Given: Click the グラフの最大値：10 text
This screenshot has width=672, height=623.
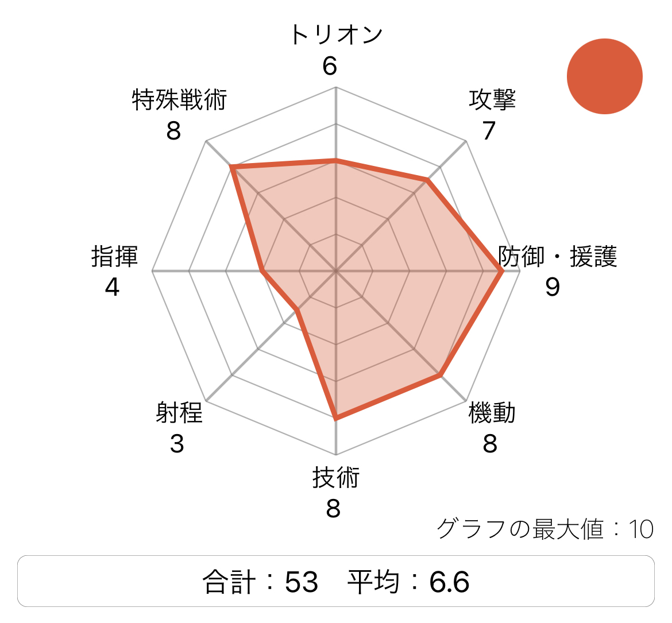Looking at the screenshot, I should click(x=544, y=529).
